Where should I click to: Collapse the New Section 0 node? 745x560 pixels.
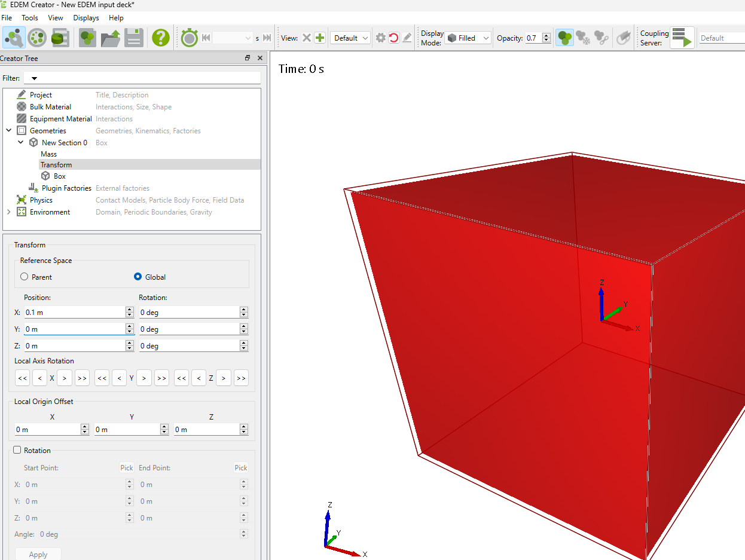[x=21, y=142]
